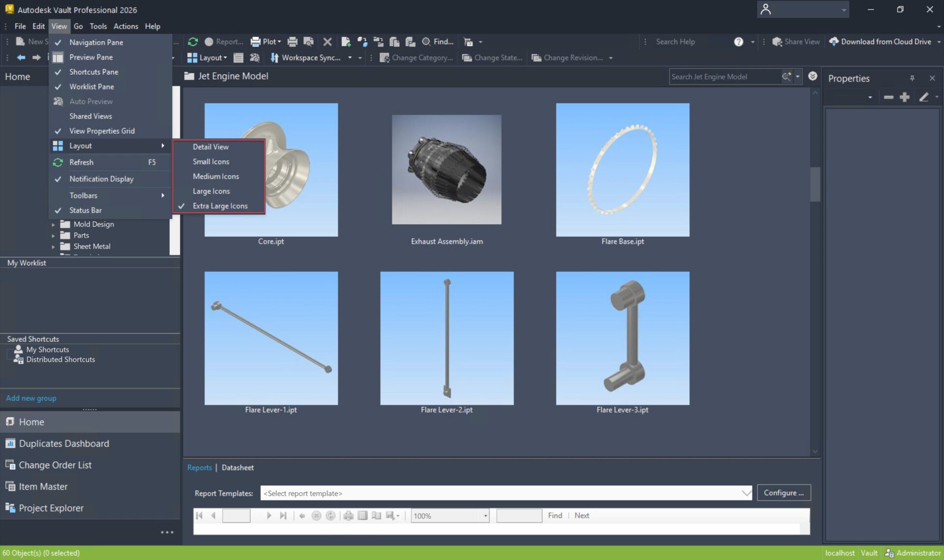Disable the Navigation Pane option
The height and width of the screenshot is (560, 944).
(x=96, y=42)
